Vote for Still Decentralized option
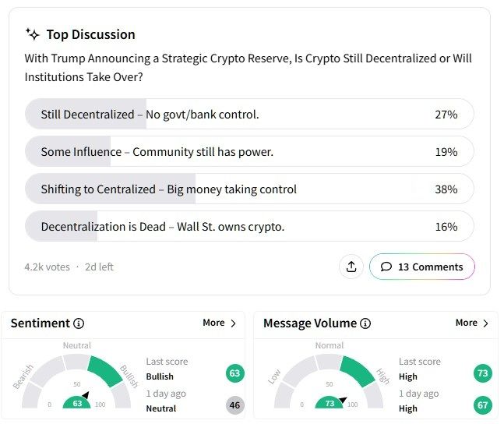504x424 pixels. (x=249, y=115)
